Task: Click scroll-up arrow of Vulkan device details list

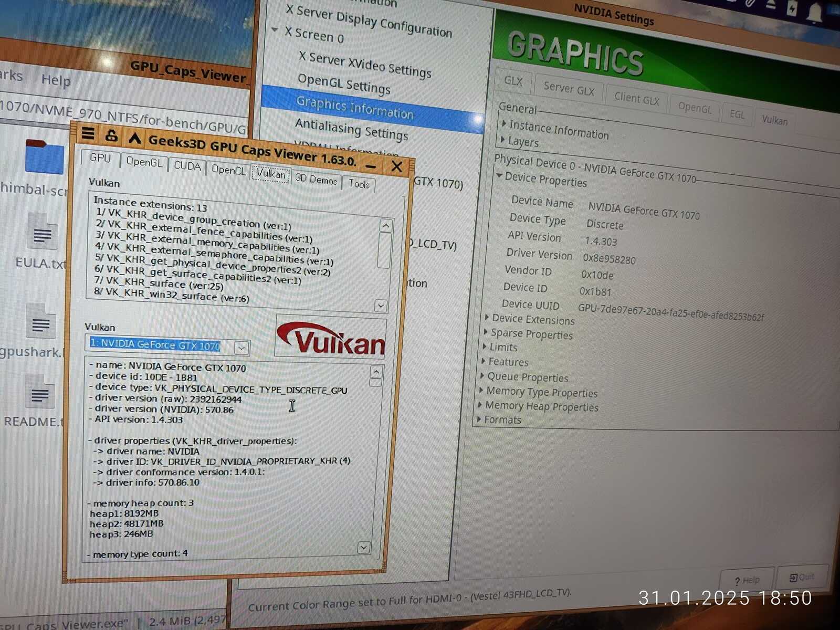Action: [376, 372]
